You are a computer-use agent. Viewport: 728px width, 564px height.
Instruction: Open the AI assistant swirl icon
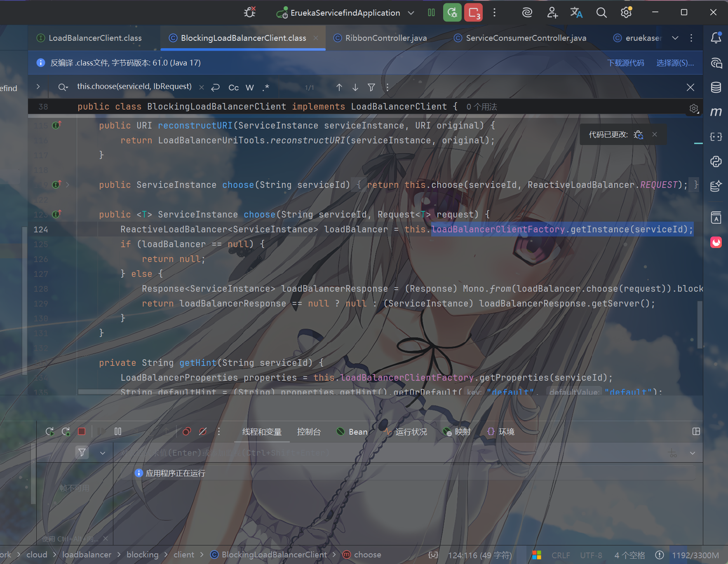point(527,13)
